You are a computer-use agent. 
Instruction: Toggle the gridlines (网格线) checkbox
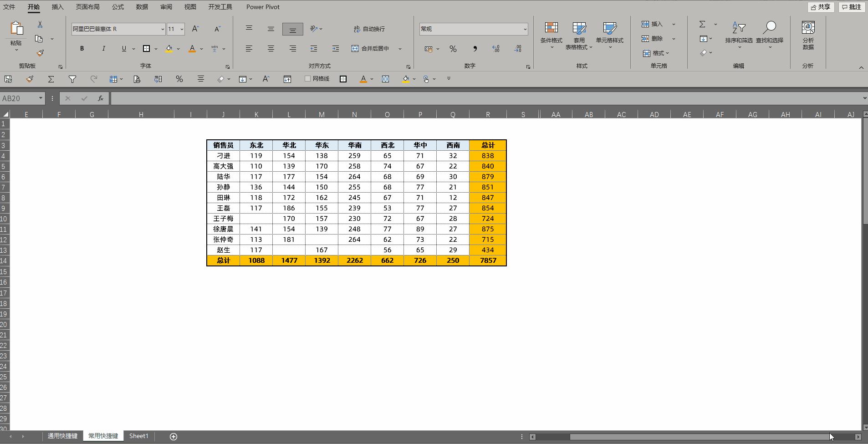[x=307, y=79]
